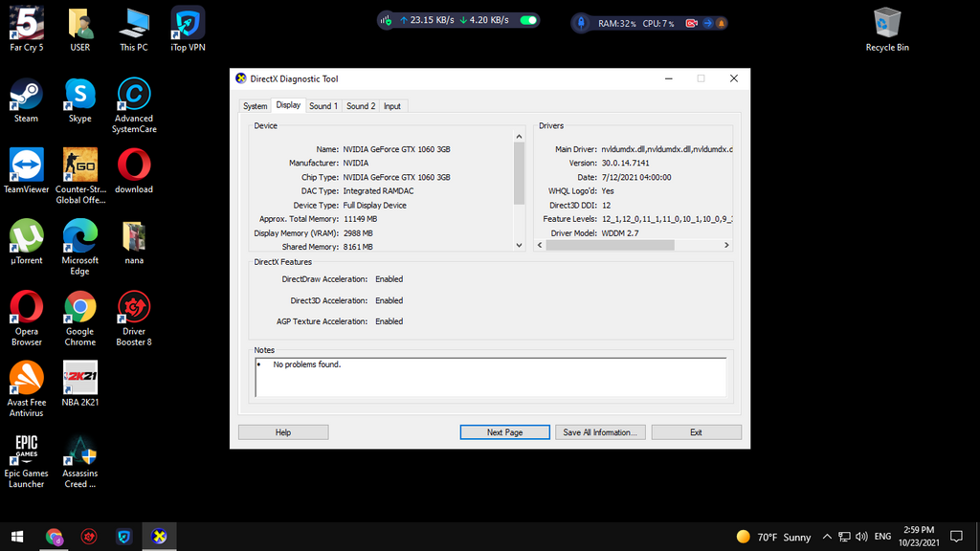Toggle the green network monitor switch
Image resolution: width=980 pixels, height=551 pixels.
[x=528, y=20]
